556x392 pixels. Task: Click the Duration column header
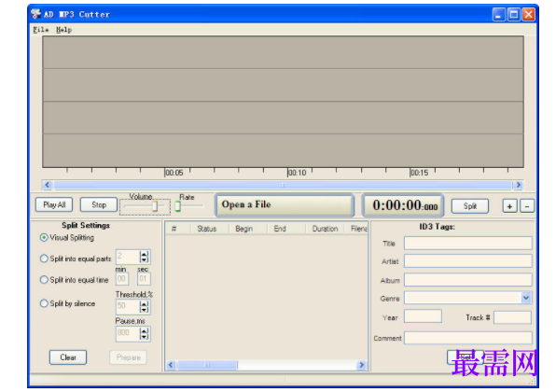(325, 229)
